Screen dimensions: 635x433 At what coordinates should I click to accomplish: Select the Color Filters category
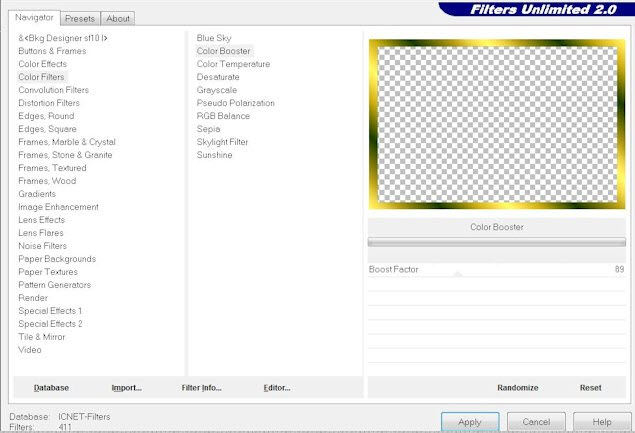coord(41,77)
